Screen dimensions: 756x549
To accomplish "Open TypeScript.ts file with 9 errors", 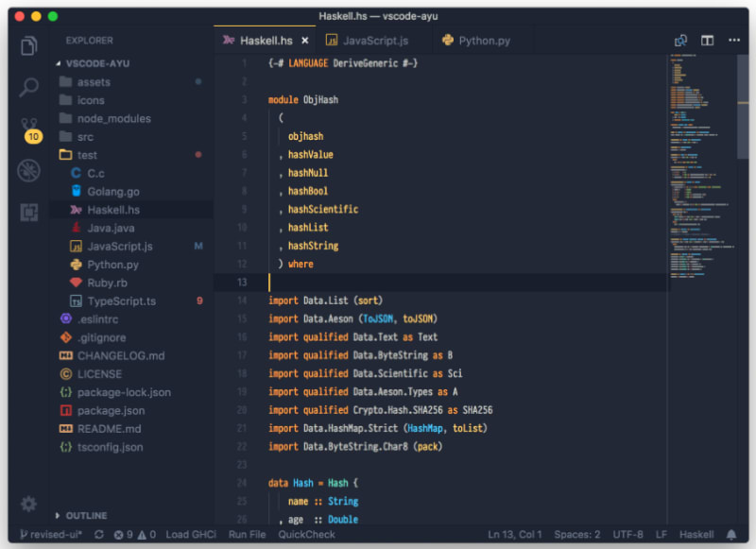I will tap(131, 301).
